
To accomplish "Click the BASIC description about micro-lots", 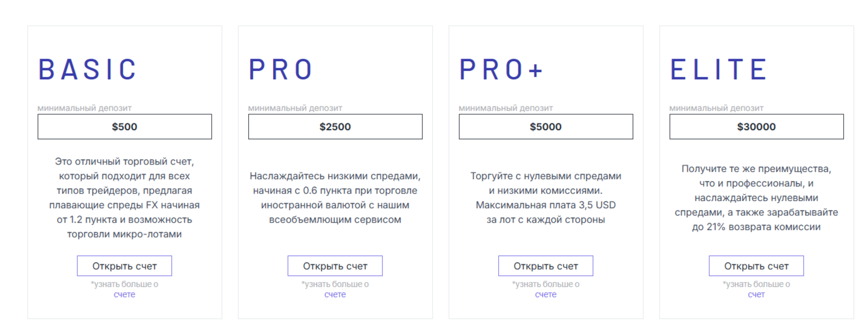I will pos(124,198).
